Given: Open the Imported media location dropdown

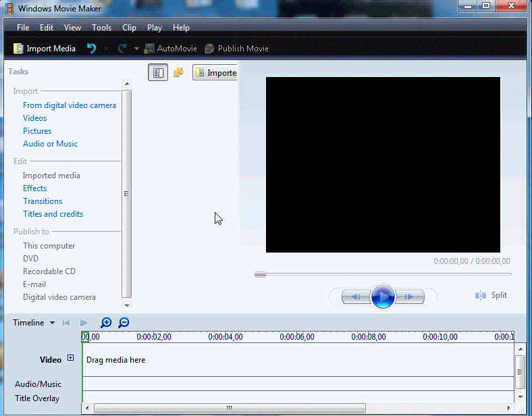Looking at the screenshot, I should 215,73.
